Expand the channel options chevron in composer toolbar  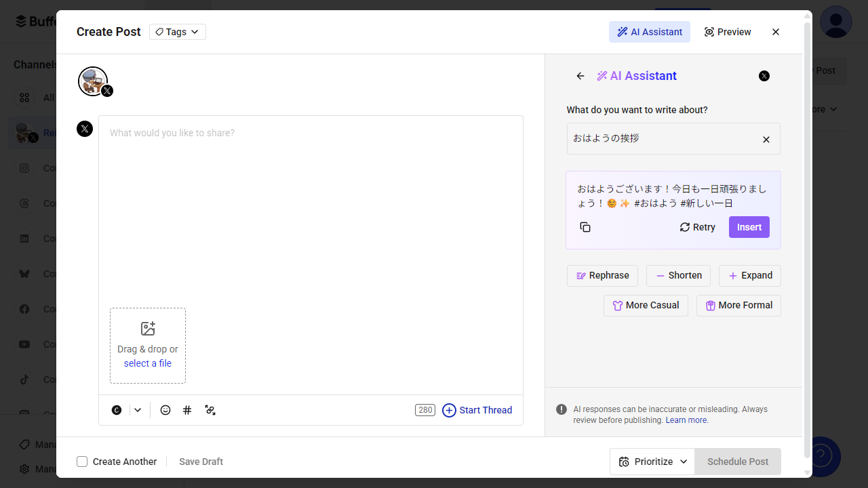[137, 410]
